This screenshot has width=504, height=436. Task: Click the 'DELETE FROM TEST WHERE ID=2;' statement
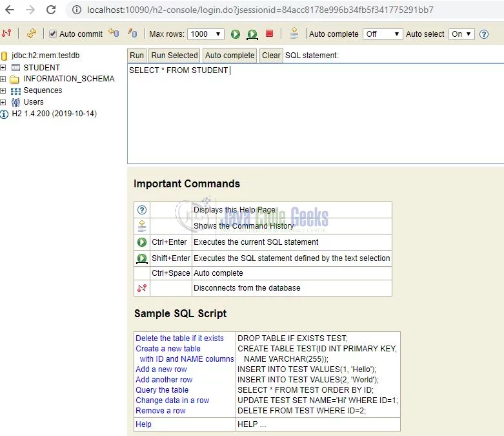click(302, 411)
